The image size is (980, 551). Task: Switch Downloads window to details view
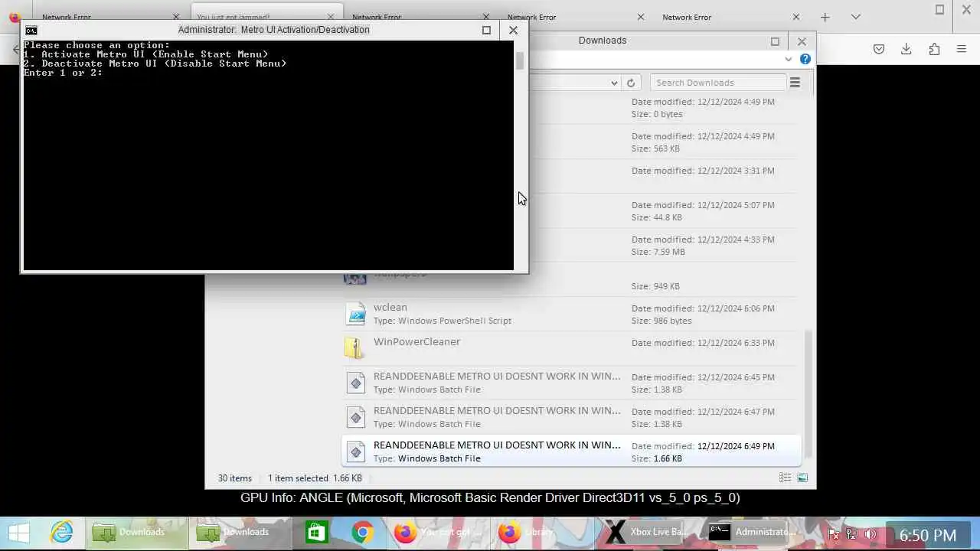(785, 478)
